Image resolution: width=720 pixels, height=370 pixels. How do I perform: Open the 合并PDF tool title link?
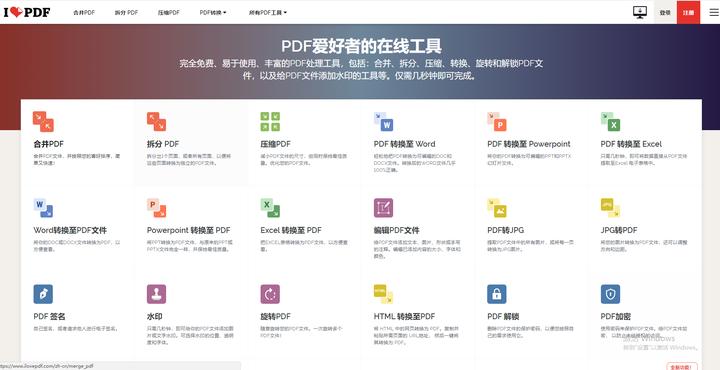click(x=49, y=144)
